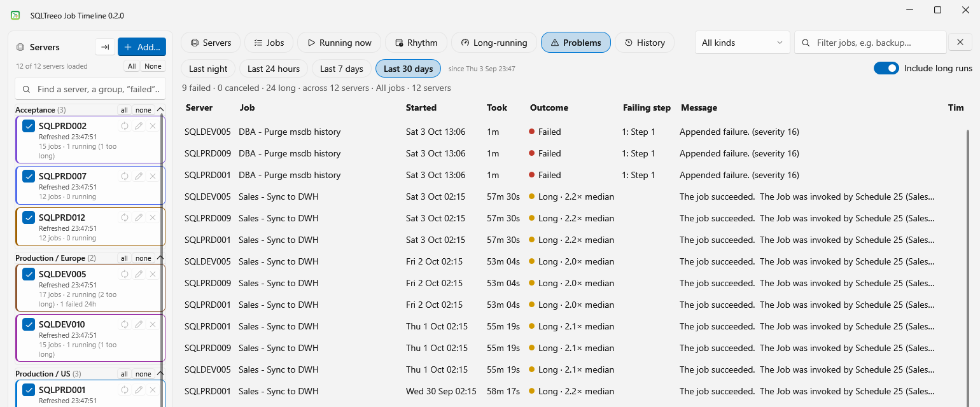The width and height of the screenshot is (980, 407).
Task: Remove server SQLDEV010
Action: point(153,324)
